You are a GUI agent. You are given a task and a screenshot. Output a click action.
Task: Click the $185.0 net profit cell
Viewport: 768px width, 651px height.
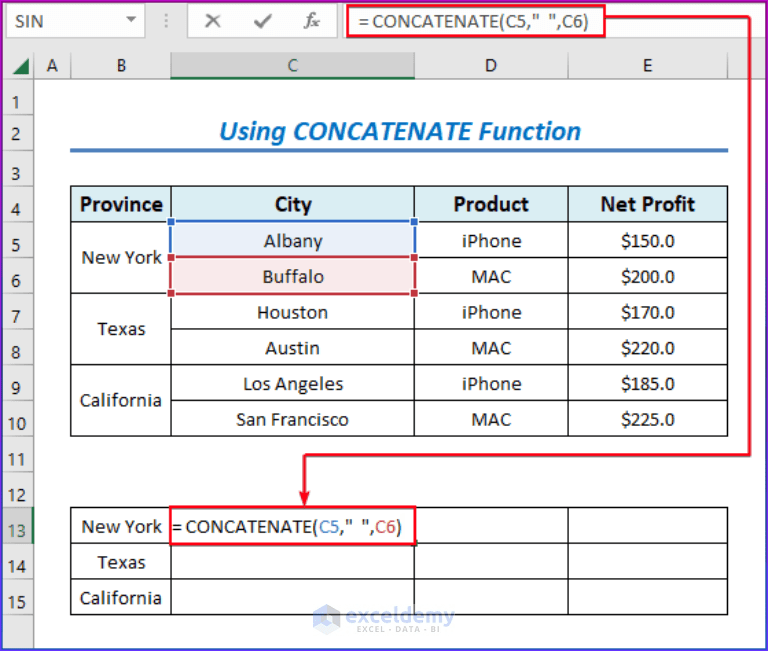pos(648,384)
